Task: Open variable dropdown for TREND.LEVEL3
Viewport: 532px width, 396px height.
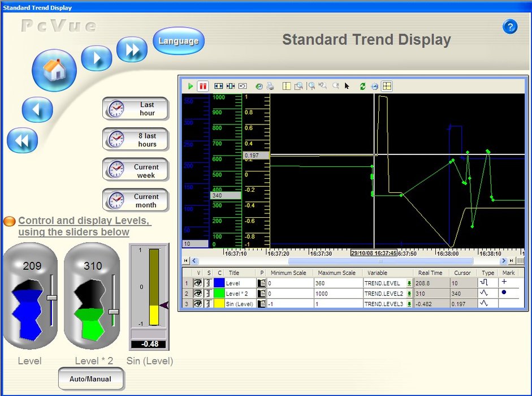Action: [x=410, y=303]
